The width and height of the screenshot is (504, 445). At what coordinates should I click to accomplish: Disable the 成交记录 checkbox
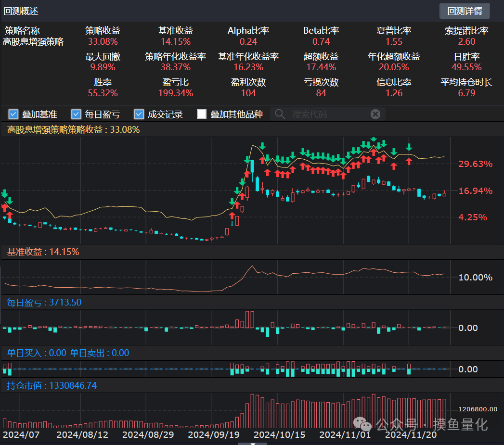click(139, 114)
